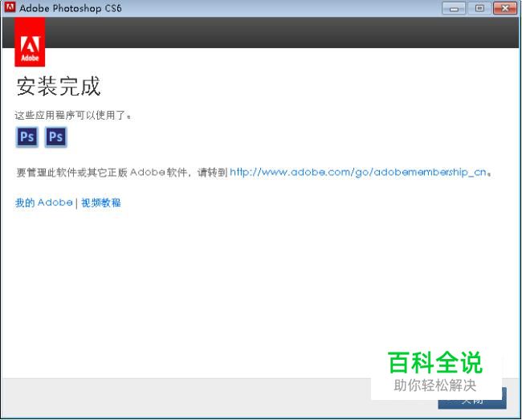
Task: Maximize the installer window
Action: point(479,8)
